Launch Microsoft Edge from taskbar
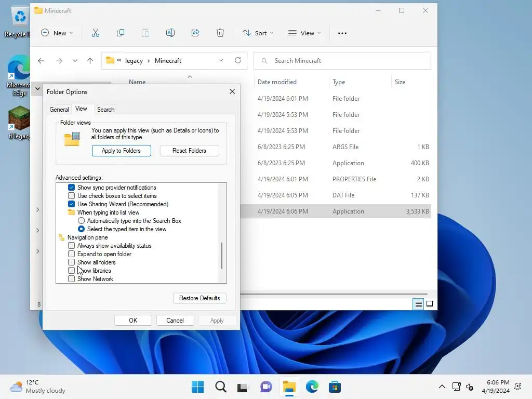 click(312, 387)
